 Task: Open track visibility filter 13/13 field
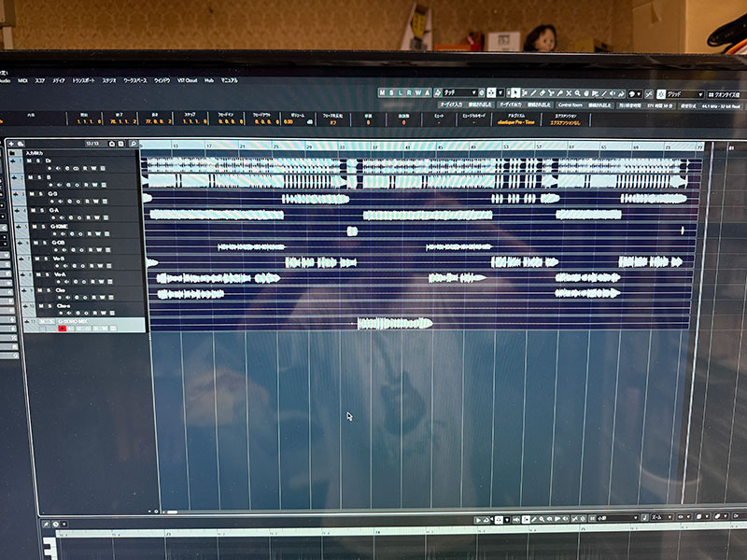[x=95, y=144]
